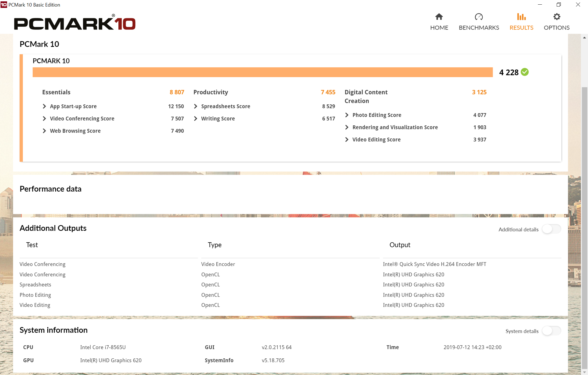
Task: Click the vertical scrollbar thumb
Action: pos(584,228)
